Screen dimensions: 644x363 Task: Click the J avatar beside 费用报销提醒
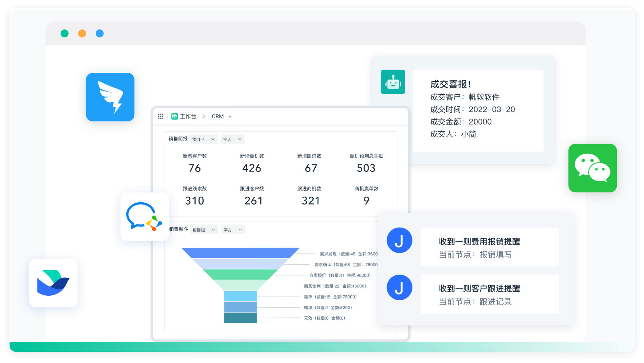click(x=399, y=240)
